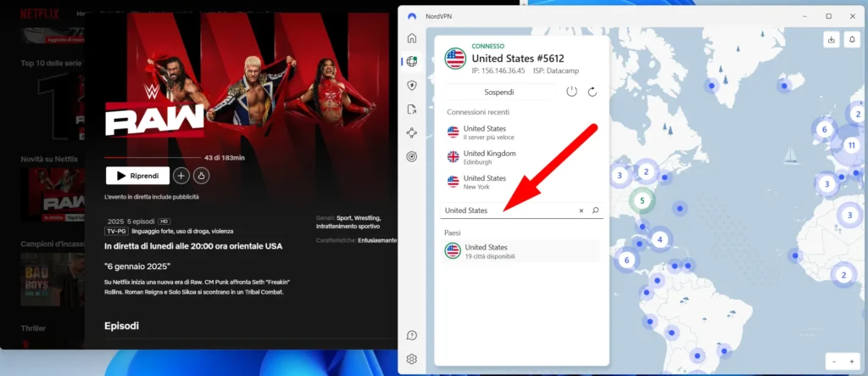Image resolution: width=868 pixels, height=376 pixels.
Task: Click the magnifier search icon
Action: tap(596, 210)
